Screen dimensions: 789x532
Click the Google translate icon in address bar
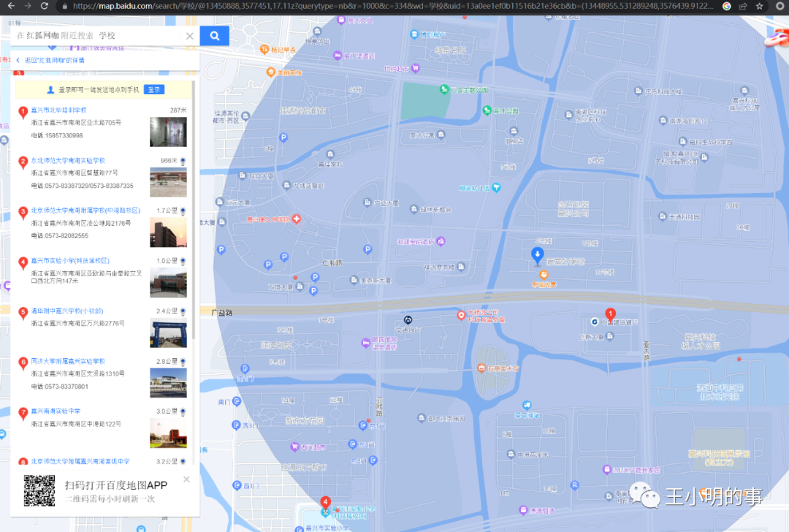point(727,6)
